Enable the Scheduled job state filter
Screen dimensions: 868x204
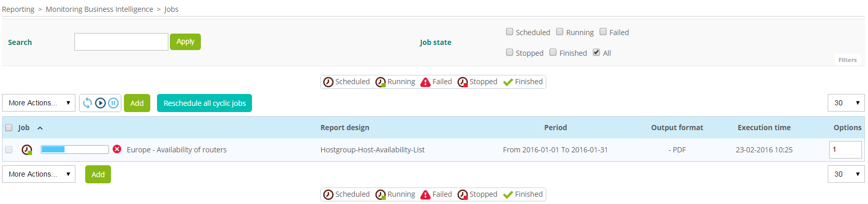[510, 32]
